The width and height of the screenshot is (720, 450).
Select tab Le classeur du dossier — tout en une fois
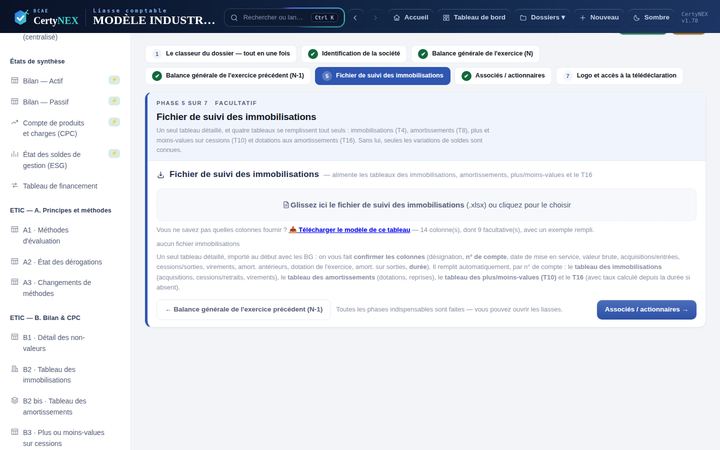click(x=221, y=54)
